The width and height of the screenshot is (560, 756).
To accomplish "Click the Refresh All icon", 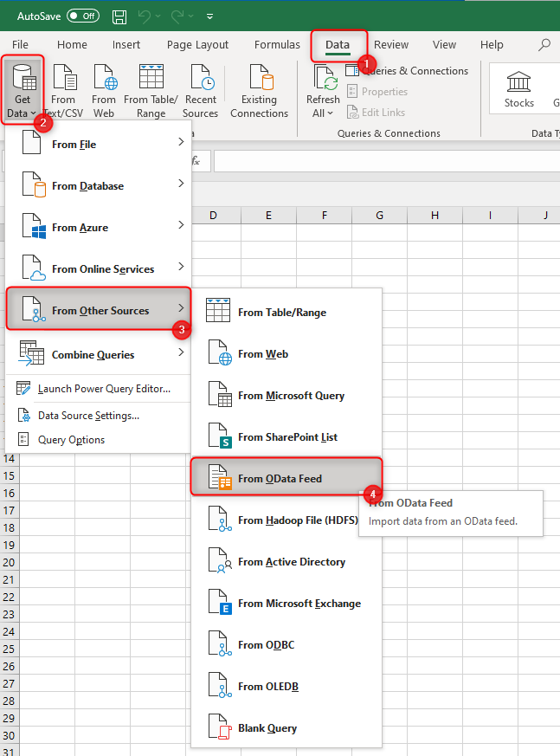I will (324, 78).
